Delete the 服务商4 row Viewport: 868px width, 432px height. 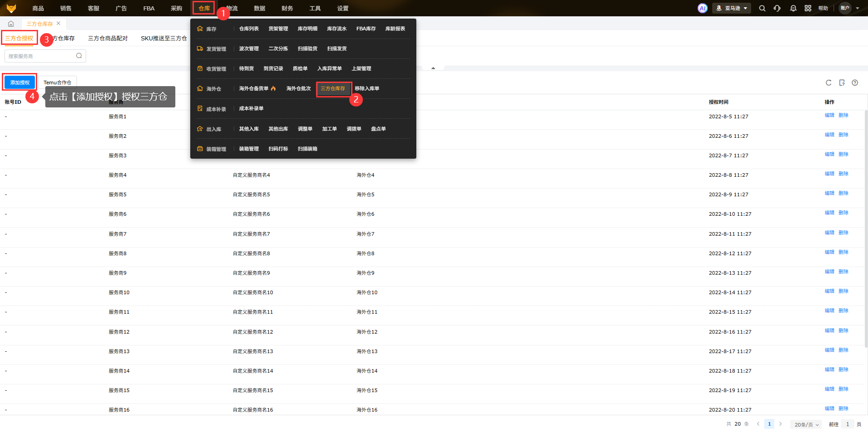click(x=843, y=174)
